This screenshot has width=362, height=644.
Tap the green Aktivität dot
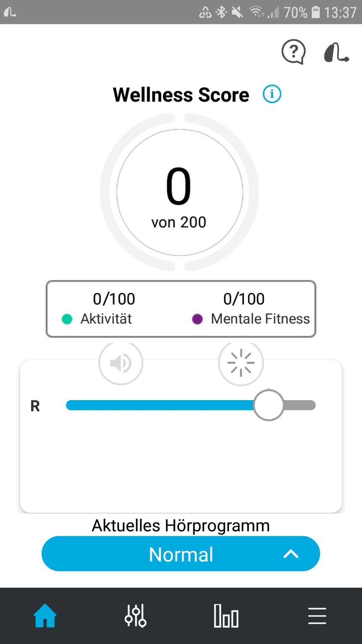pos(67,319)
